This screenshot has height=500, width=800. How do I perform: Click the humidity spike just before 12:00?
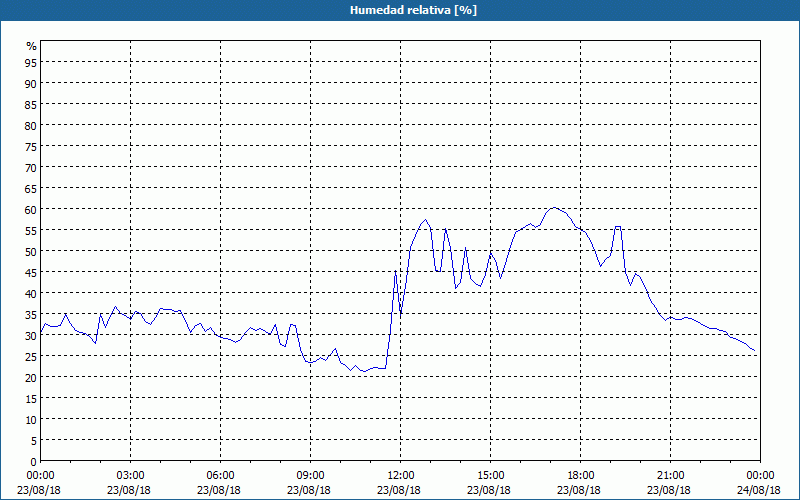click(395, 271)
